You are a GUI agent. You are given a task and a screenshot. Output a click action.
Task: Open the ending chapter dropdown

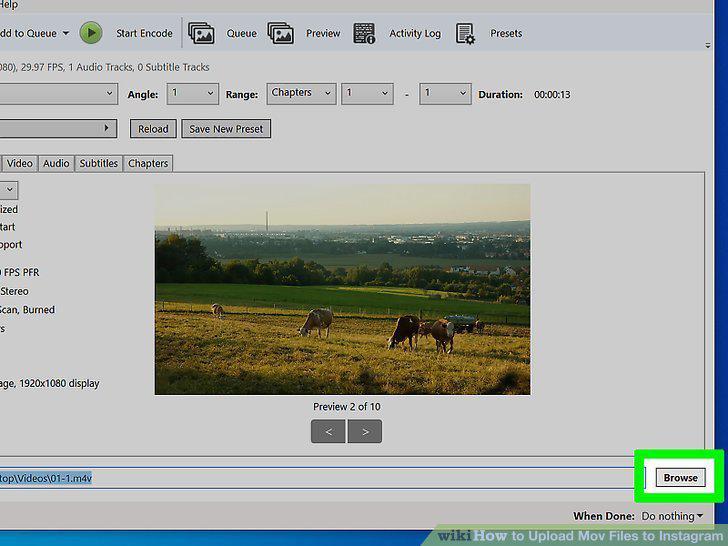[445, 94]
